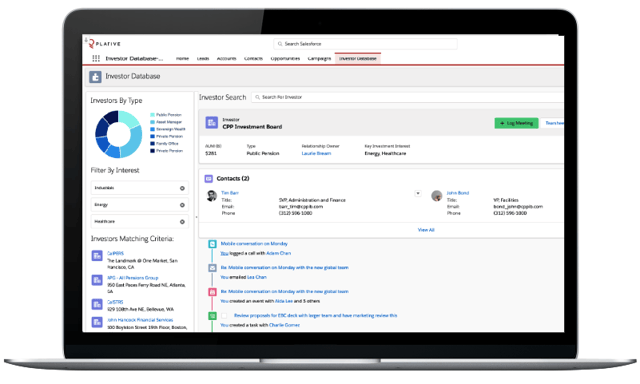
Task: Click the APG All Pensions Group account icon
Action: [97, 280]
